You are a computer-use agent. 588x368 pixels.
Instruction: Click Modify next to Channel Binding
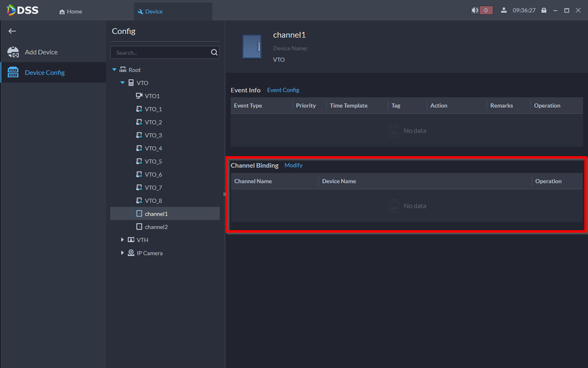[293, 165]
